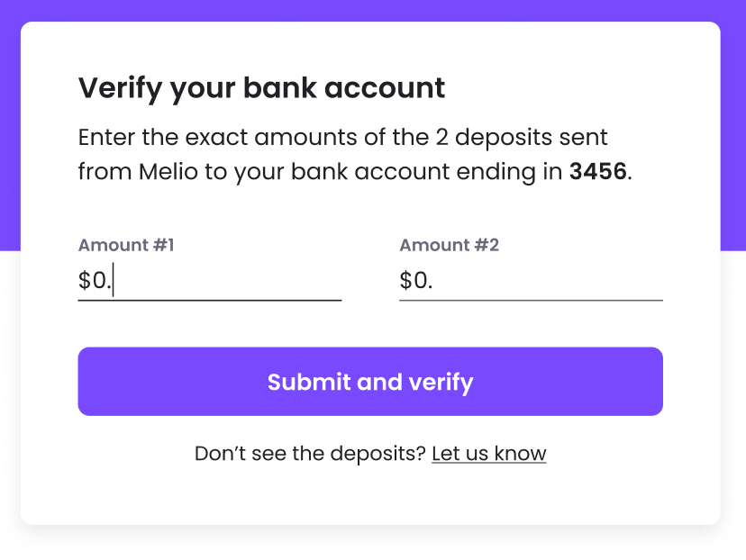Viewport: 746px width, 560px height.
Task: Click the purple background above the card
Action: coord(373,10)
